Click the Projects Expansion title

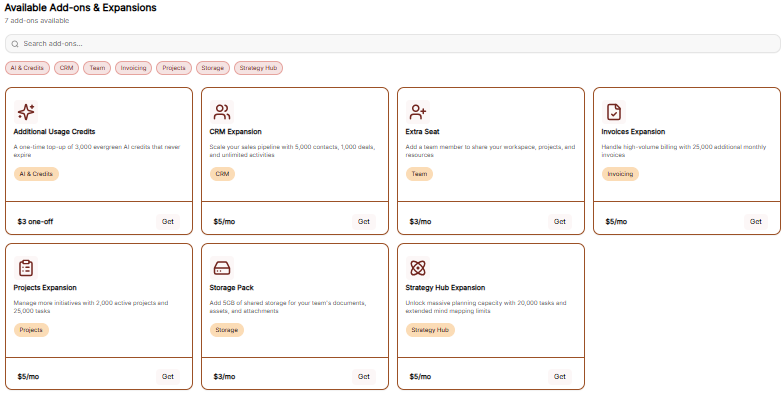[x=45, y=288]
